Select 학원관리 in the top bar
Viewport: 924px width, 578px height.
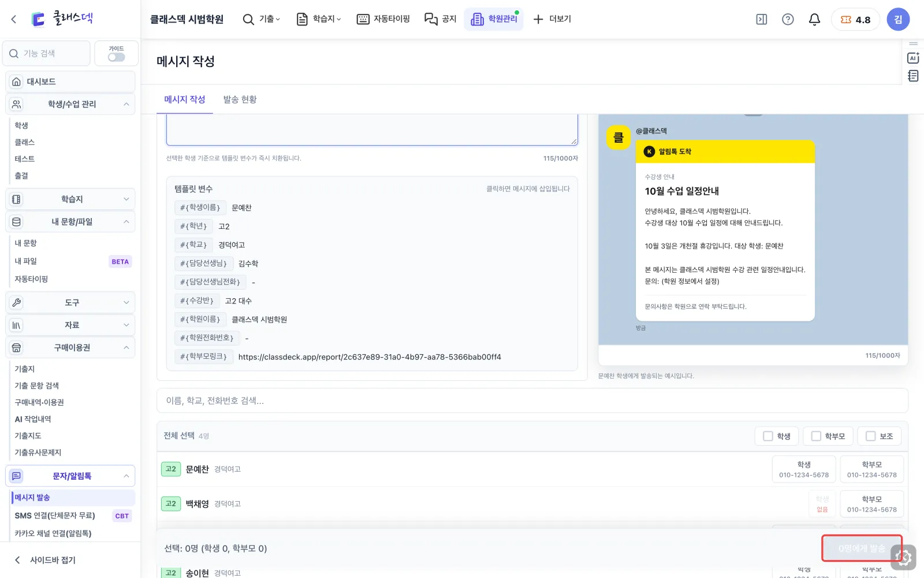(x=494, y=19)
